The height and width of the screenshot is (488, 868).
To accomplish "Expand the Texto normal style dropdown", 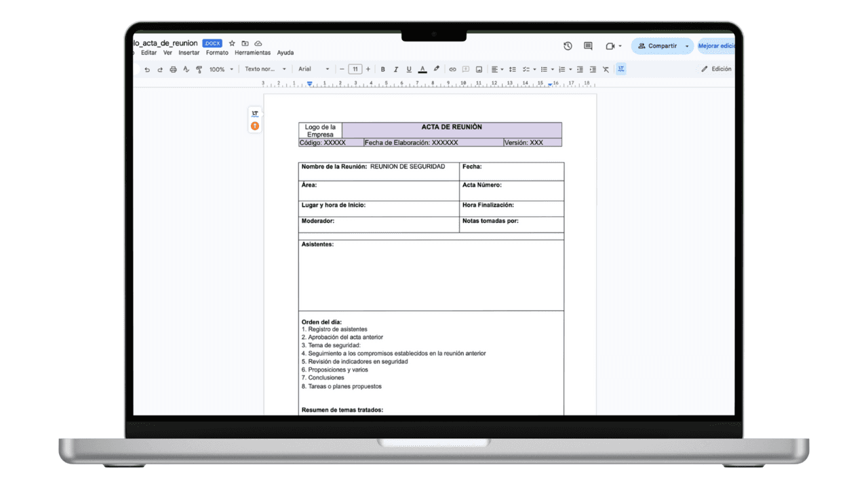I will pos(265,69).
